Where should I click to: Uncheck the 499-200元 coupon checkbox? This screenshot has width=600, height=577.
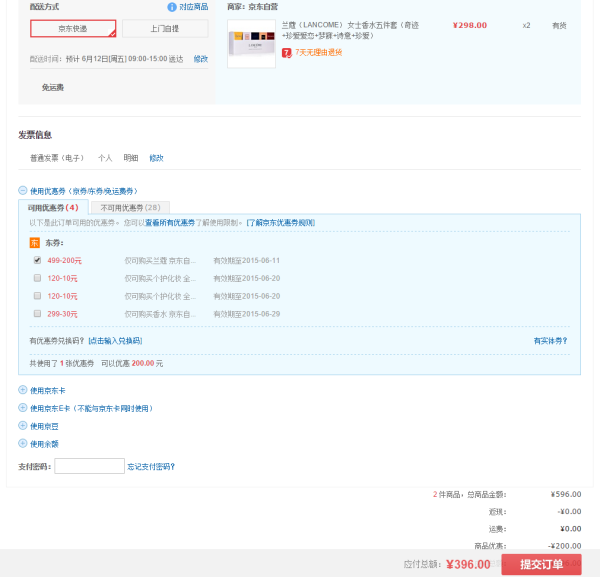click(x=37, y=260)
